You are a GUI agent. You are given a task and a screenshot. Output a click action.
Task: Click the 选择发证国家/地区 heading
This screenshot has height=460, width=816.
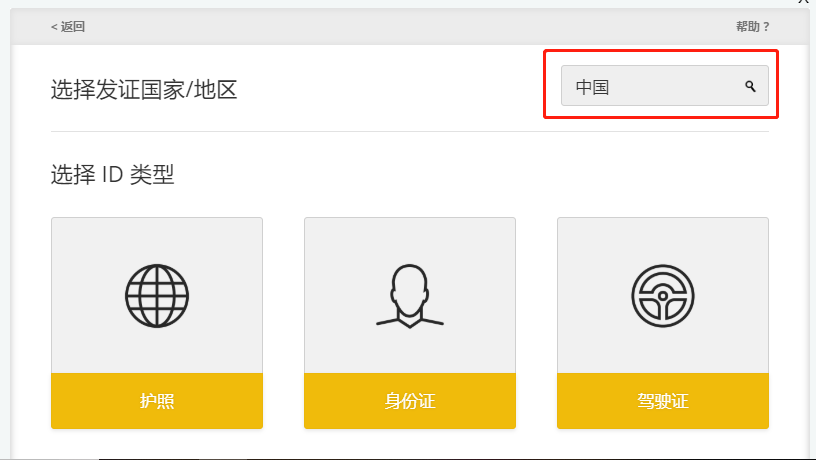tap(144, 90)
